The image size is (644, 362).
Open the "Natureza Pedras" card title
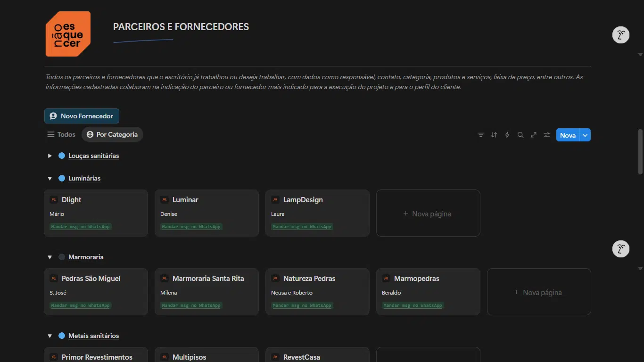[x=309, y=279]
